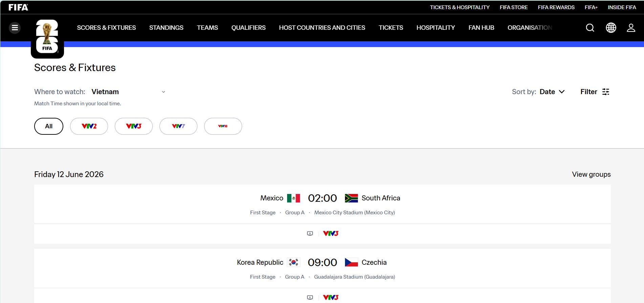The height and width of the screenshot is (303, 644).
Task: Filter broadcasts by VTV2 channel
Action: pyautogui.click(x=89, y=126)
